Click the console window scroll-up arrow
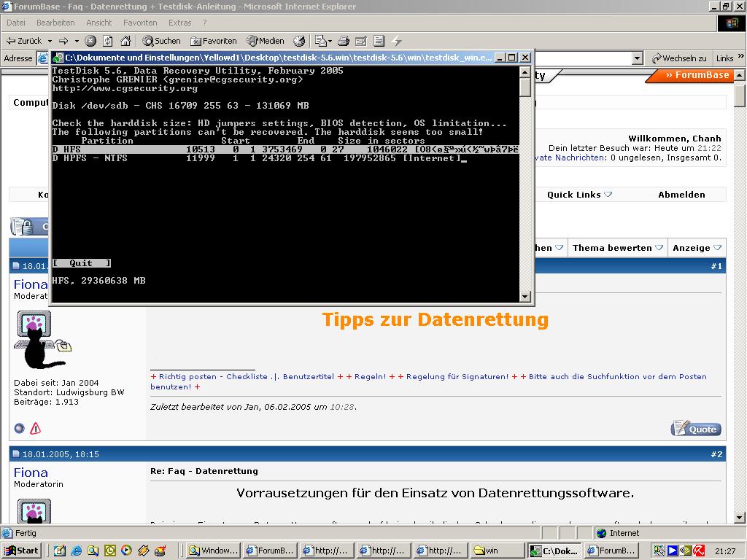The image size is (747, 560). (x=525, y=71)
